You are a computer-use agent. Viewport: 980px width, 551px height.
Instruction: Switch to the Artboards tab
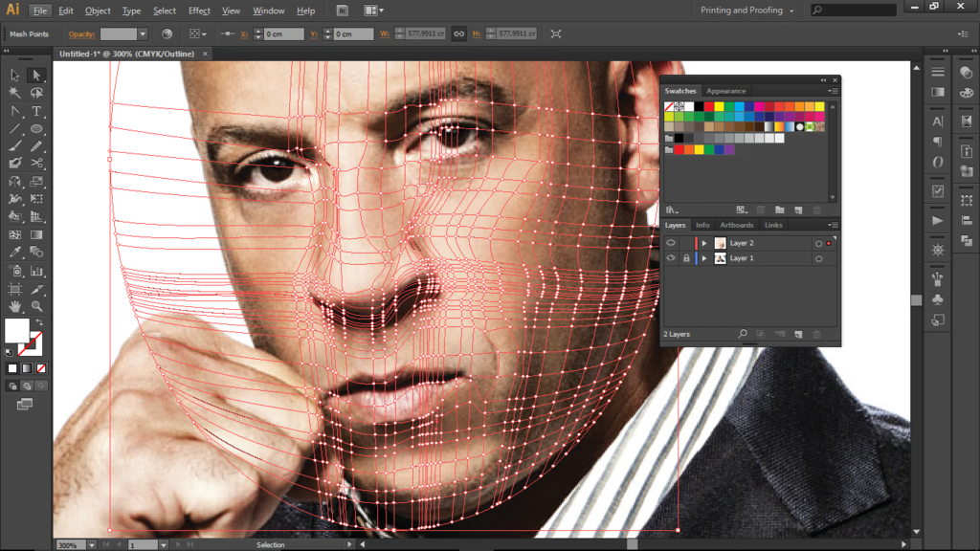coord(737,225)
